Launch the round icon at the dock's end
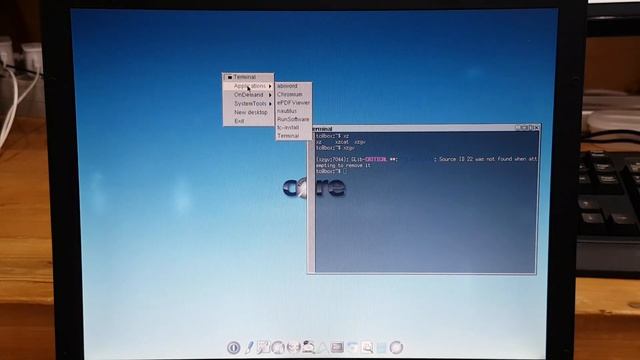 click(396, 347)
